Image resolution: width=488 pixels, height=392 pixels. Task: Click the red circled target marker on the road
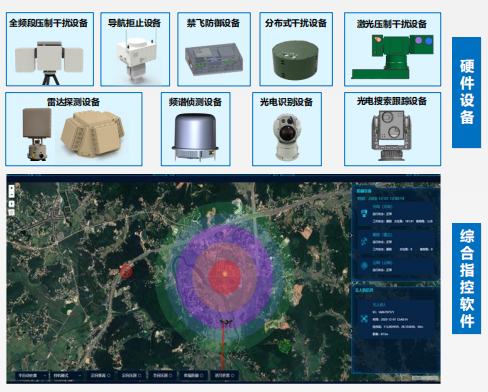(x=126, y=271)
